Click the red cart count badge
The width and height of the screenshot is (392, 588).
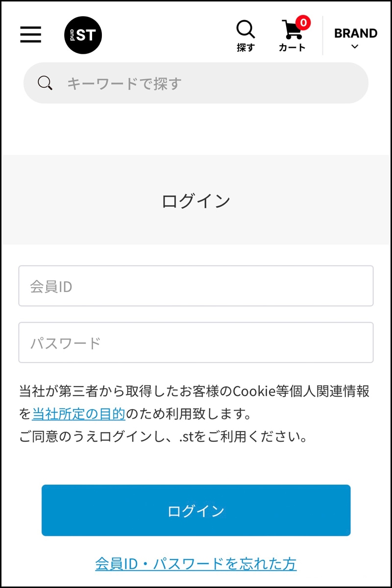303,23
